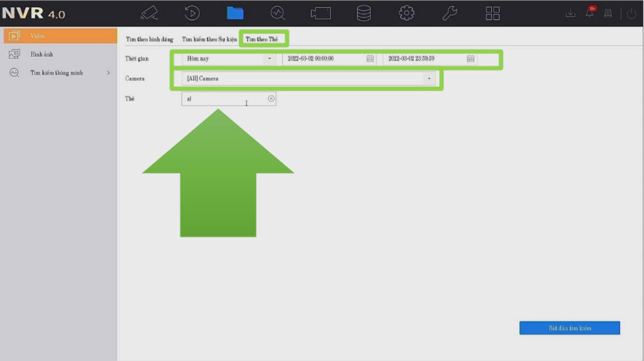Open the maintenance wrench icon
The height and width of the screenshot is (361, 644).
pos(450,13)
